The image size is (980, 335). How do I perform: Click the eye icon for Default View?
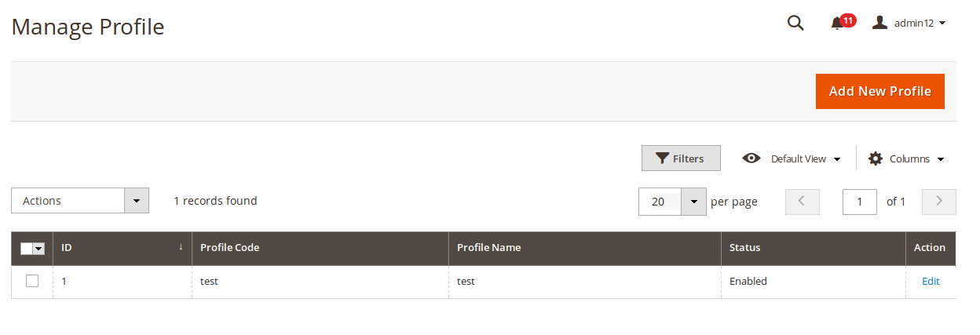(x=751, y=158)
